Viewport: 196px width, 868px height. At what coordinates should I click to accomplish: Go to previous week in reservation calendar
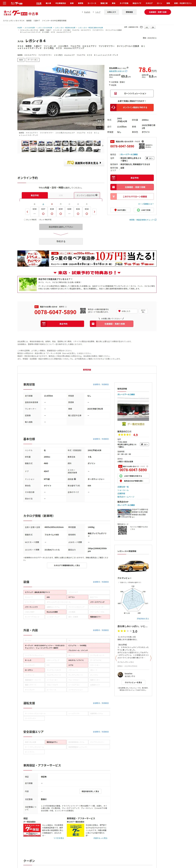coord(27,212)
